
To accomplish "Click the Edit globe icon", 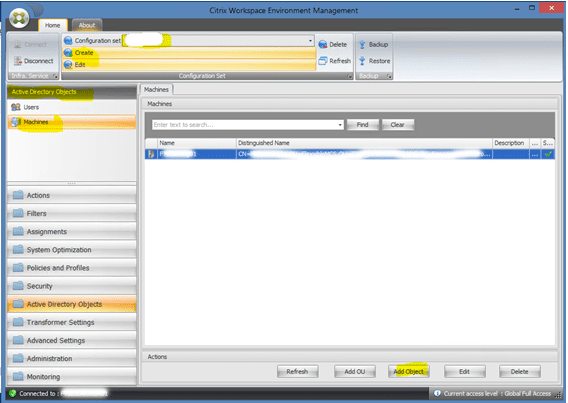I will click(x=68, y=65).
